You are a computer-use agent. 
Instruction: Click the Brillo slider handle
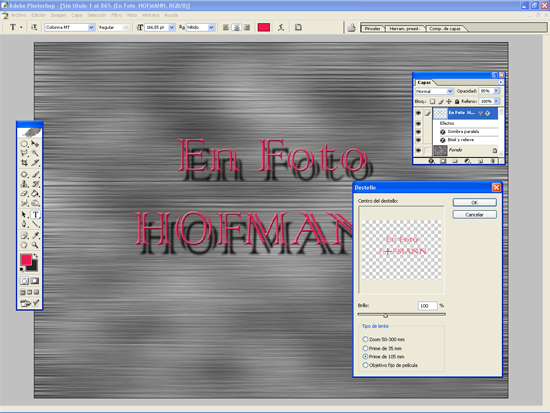pyautogui.click(x=385, y=315)
